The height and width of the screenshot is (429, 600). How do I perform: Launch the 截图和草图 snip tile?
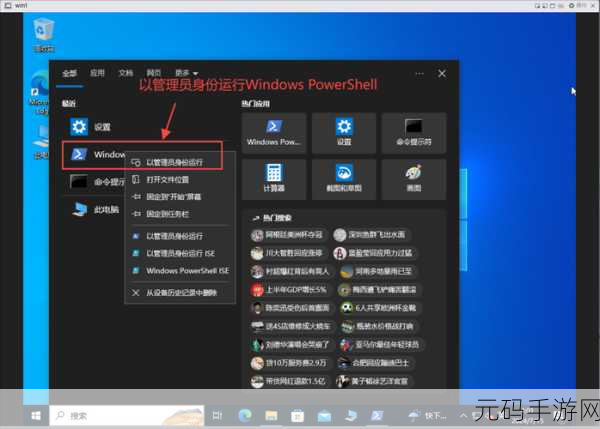click(x=344, y=179)
